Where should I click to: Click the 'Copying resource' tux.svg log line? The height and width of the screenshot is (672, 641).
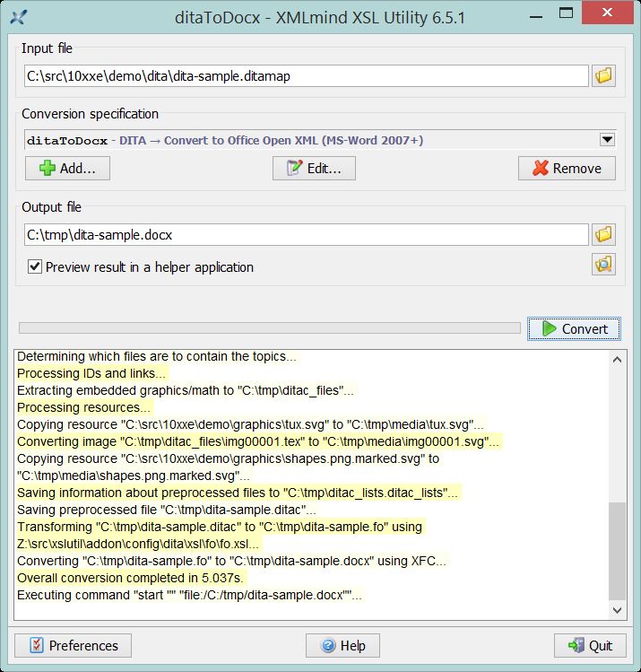tap(250, 424)
